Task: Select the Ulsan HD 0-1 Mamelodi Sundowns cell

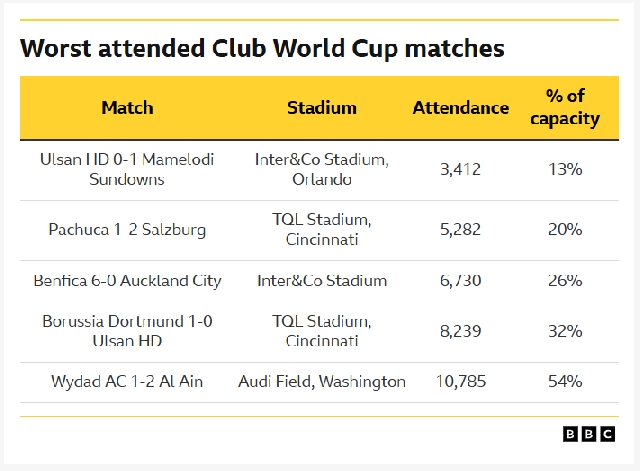Action: point(127,169)
